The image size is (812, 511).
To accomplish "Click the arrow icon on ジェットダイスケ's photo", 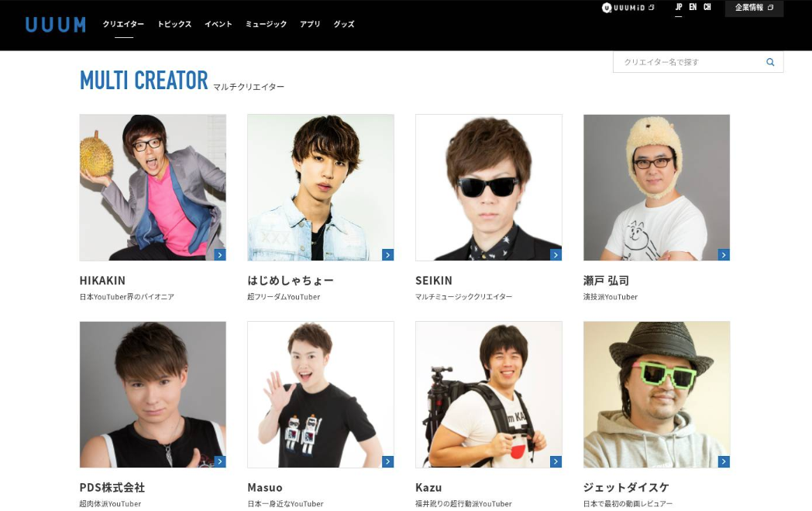I will click(724, 461).
